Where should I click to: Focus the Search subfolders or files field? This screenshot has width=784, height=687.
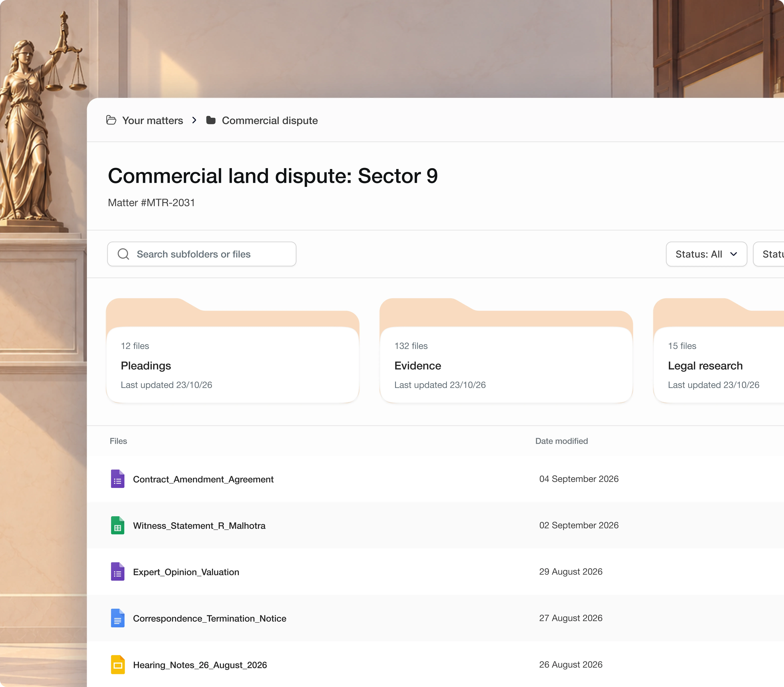(202, 254)
